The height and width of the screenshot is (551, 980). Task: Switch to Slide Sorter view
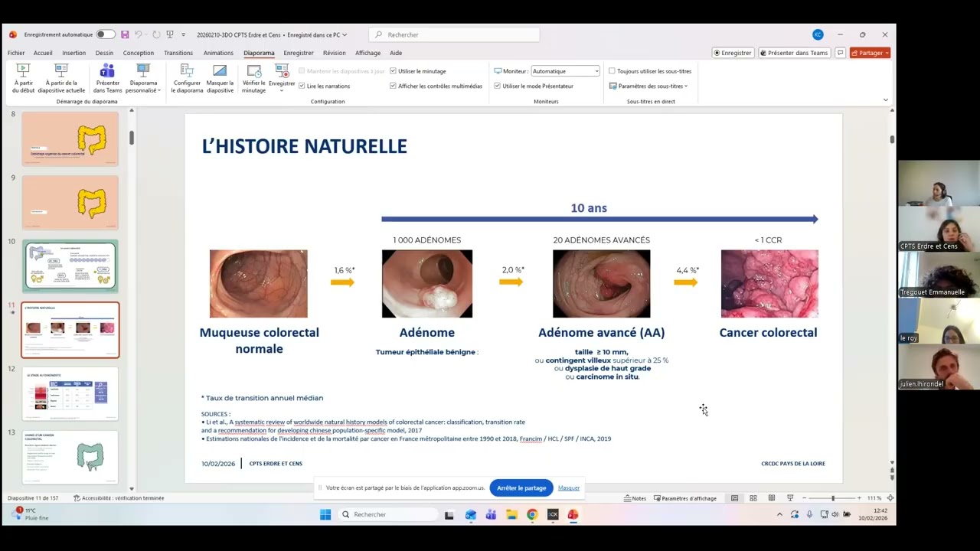753,498
